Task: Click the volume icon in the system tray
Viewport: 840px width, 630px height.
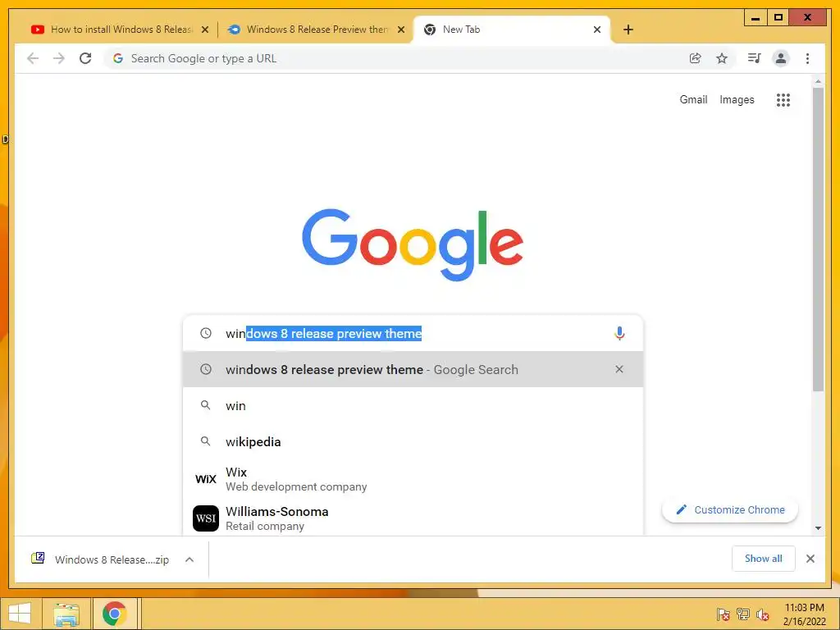Action: (x=763, y=614)
